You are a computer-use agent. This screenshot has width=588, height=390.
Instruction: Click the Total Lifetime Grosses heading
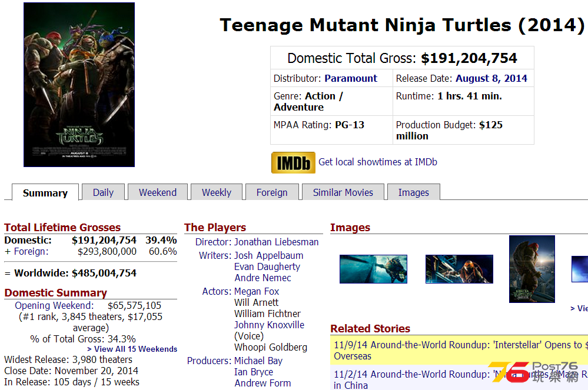pyautogui.click(x=62, y=228)
